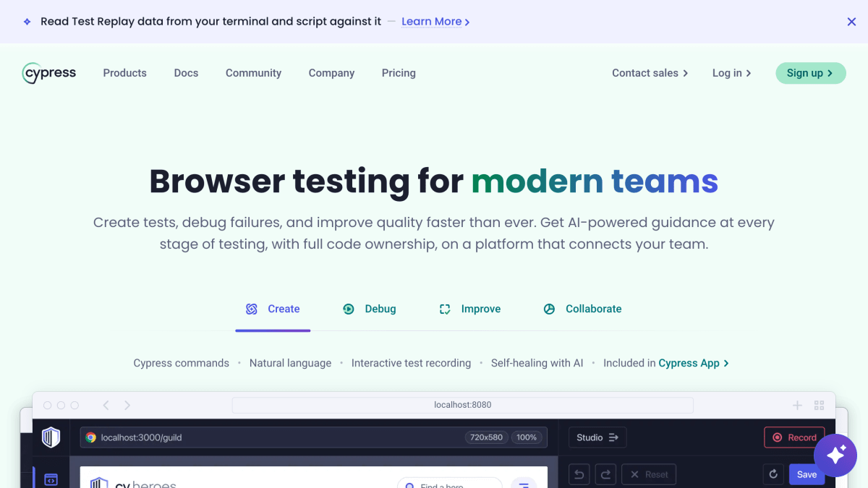Go to the Pricing page
Image resolution: width=868 pixels, height=488 pixels.
tap(399, 73)
